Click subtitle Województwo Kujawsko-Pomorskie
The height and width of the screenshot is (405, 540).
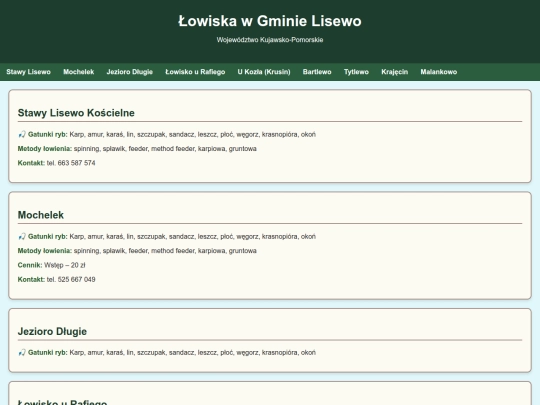coord(270,40)
